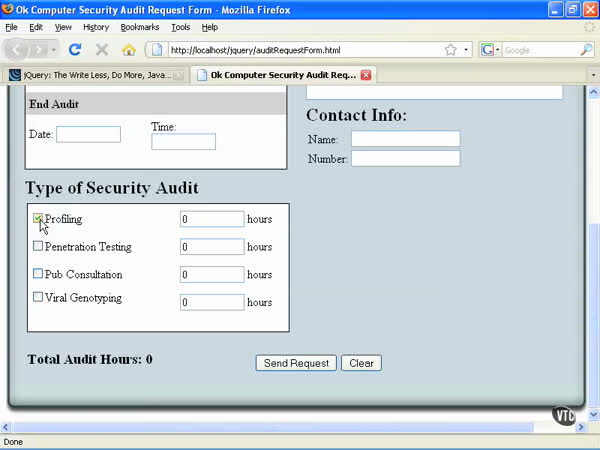Image resolution: width=600 pixels, height=450 pixels.
Task: Check the Penetration Testing checkbox
Action: click(38, 246)
